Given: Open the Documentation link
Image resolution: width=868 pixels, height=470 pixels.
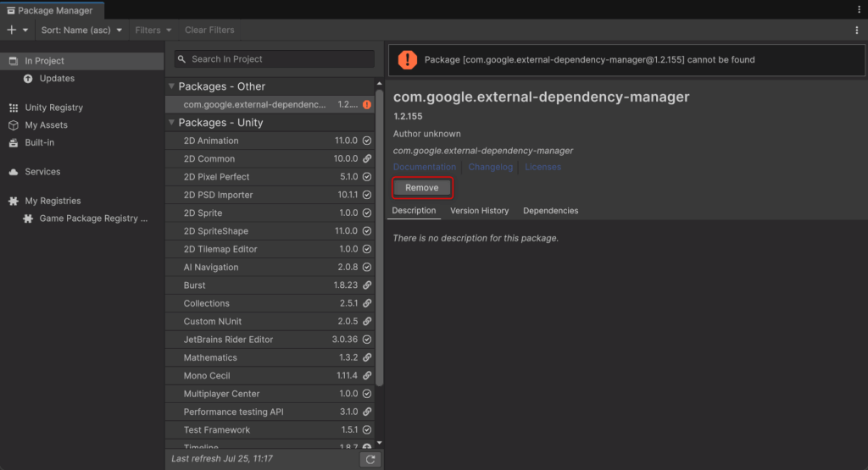Looking at the screenshot, I should click(425, 167).
